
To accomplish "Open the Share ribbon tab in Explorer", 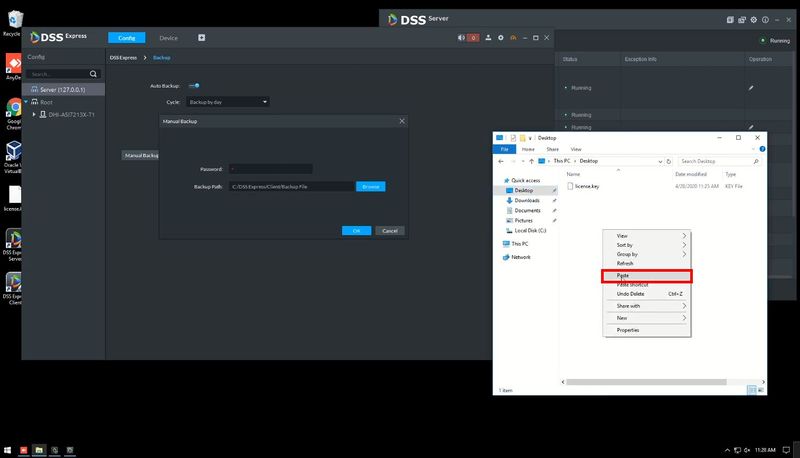I will point(553,149).
